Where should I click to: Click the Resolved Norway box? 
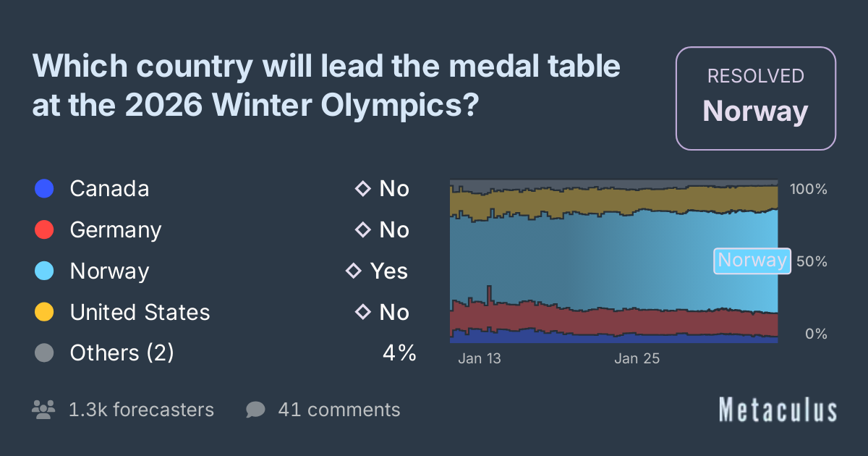tap(755, 98)
